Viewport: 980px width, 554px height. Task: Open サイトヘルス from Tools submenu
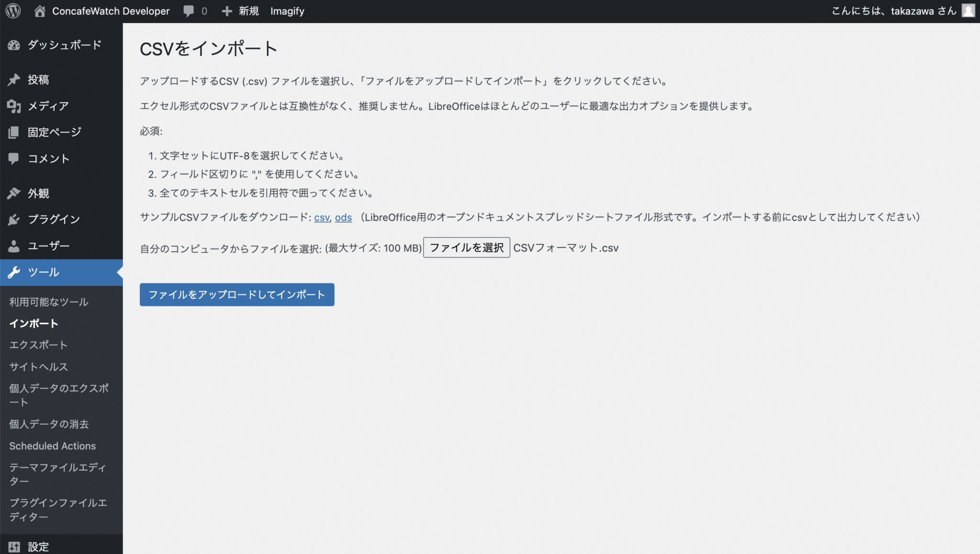tap(39, 367)
